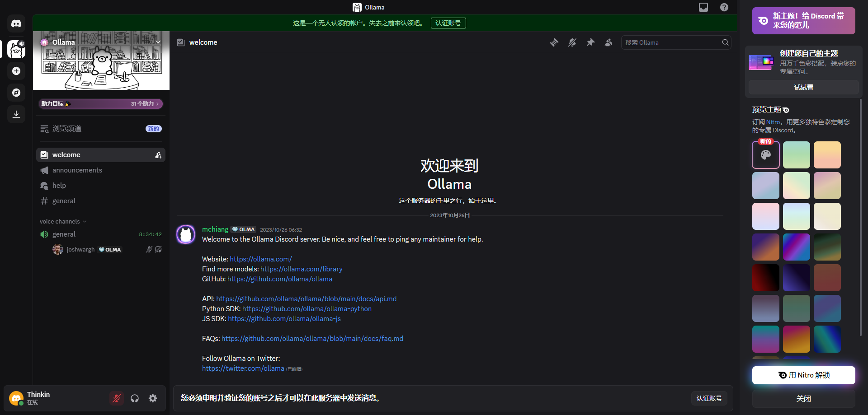Click the Nitro unlock button
This screenshot has width=868, height=415.
pos(803,375)
